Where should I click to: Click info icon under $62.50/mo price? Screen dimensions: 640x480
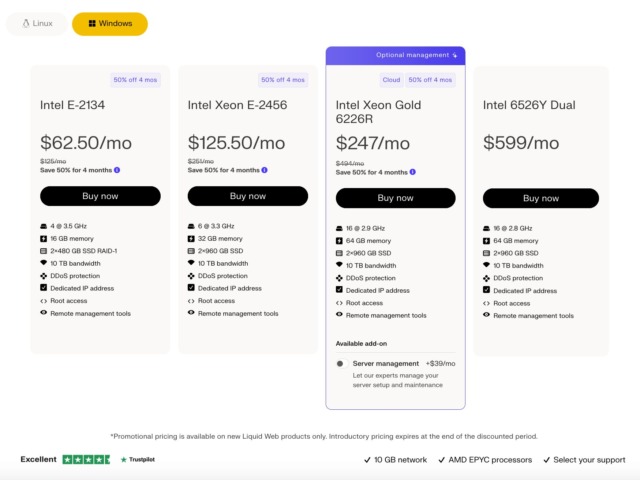[117, 170]
